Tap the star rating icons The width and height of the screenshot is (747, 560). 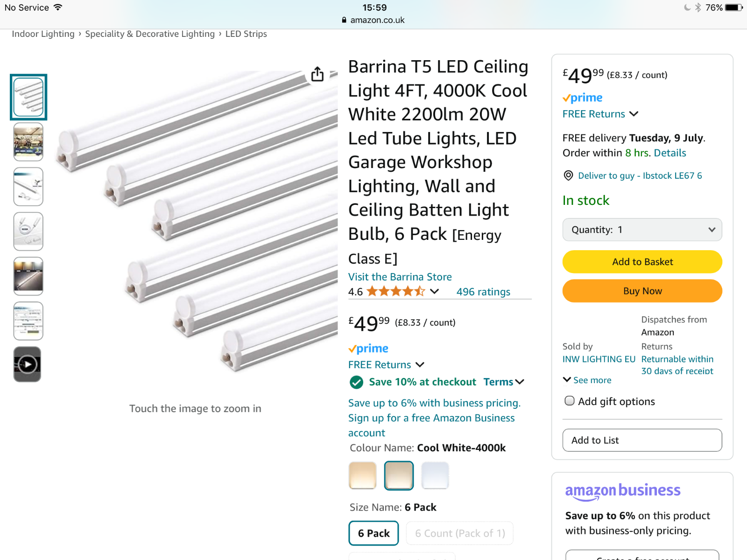point(395,292)
